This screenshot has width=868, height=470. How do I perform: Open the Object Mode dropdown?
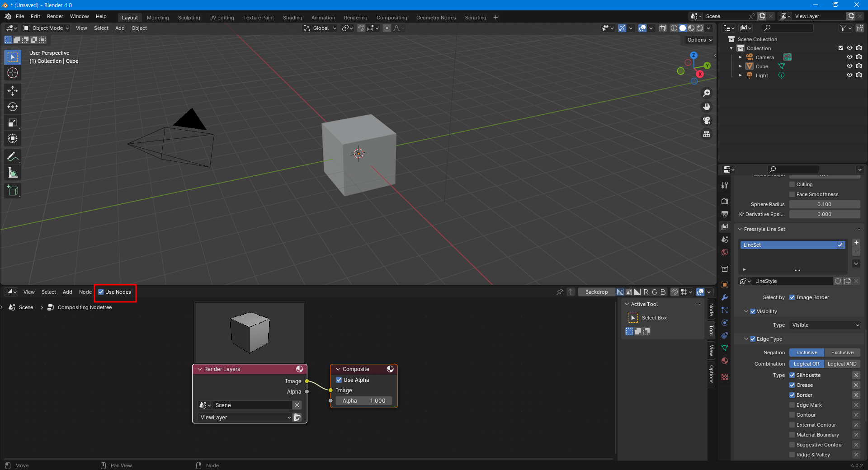[x=47, y=28]
